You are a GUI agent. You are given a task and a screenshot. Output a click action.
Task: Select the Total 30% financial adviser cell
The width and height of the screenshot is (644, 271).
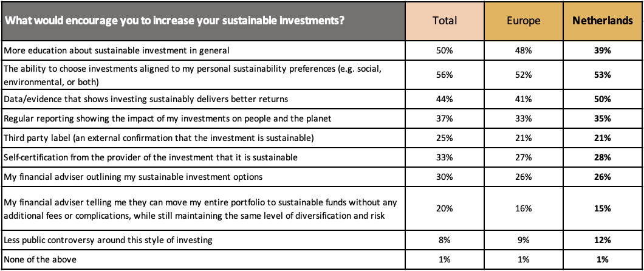pos(444,177)
